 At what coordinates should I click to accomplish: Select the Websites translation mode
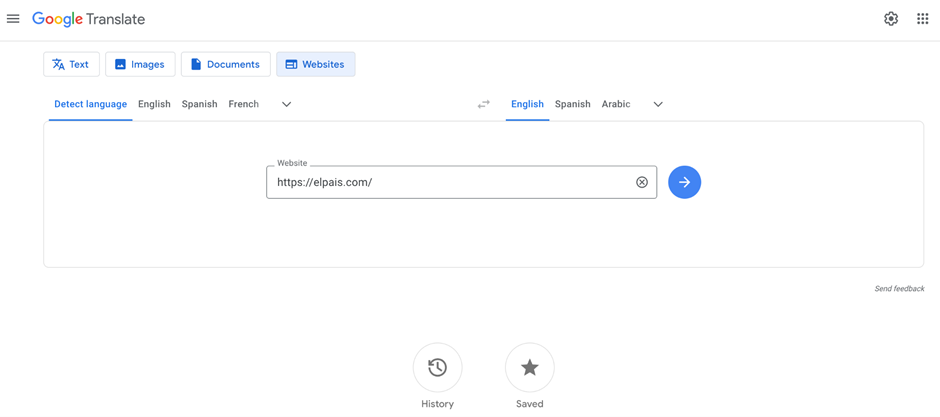click(x=315, y=64)
